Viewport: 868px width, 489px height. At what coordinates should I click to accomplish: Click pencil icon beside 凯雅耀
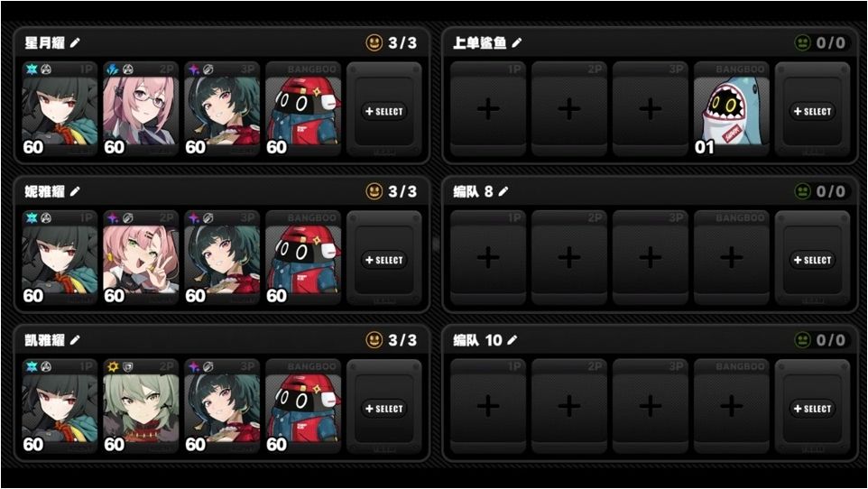(75, 340)
